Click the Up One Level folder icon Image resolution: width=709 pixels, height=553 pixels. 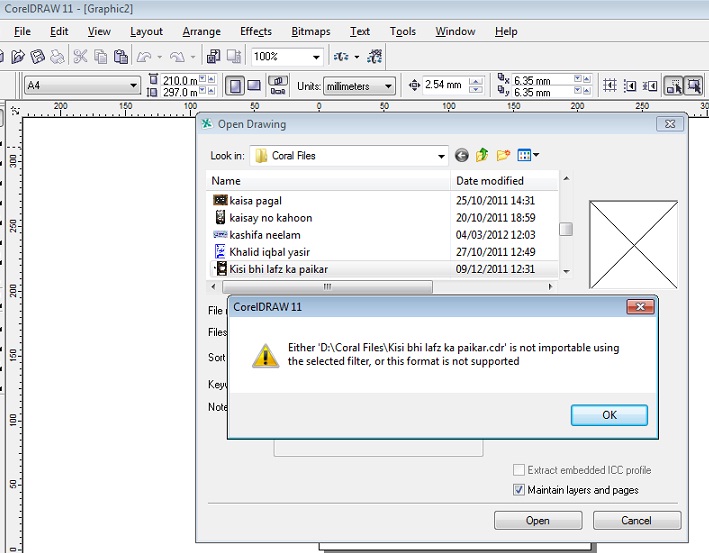click(x=482, y=155)
